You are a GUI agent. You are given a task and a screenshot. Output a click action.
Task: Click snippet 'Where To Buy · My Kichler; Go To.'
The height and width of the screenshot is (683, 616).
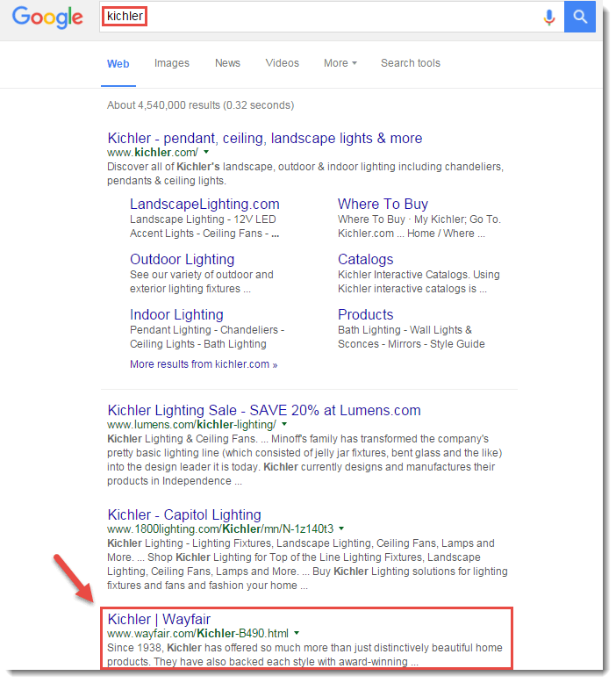419,219
